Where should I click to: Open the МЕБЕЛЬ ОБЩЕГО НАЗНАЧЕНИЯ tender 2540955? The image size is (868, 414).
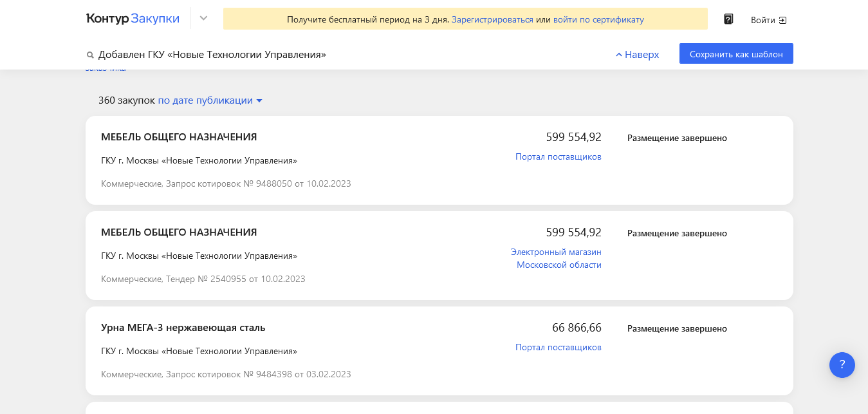pos(179,232)
